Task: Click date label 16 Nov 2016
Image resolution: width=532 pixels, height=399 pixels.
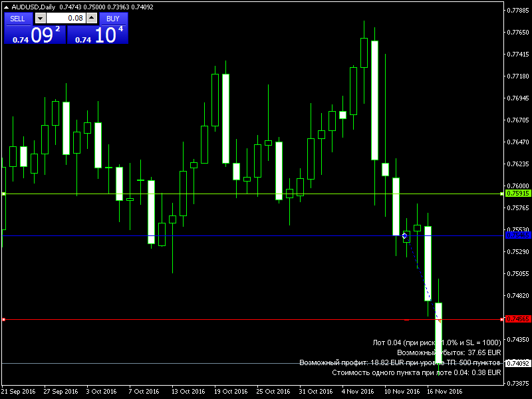Action: point(444,391)
